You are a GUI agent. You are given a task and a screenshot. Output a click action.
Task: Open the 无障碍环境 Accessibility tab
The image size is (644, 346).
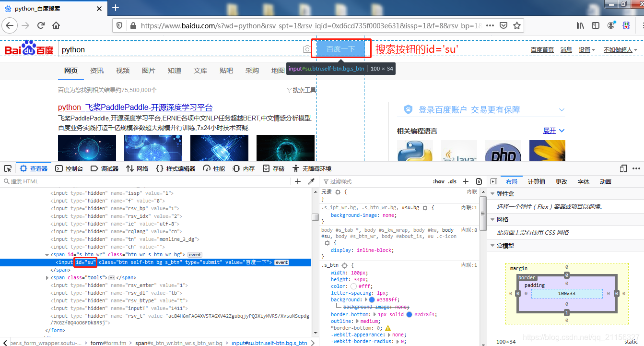pyautogui.click(x=312, y=168)
